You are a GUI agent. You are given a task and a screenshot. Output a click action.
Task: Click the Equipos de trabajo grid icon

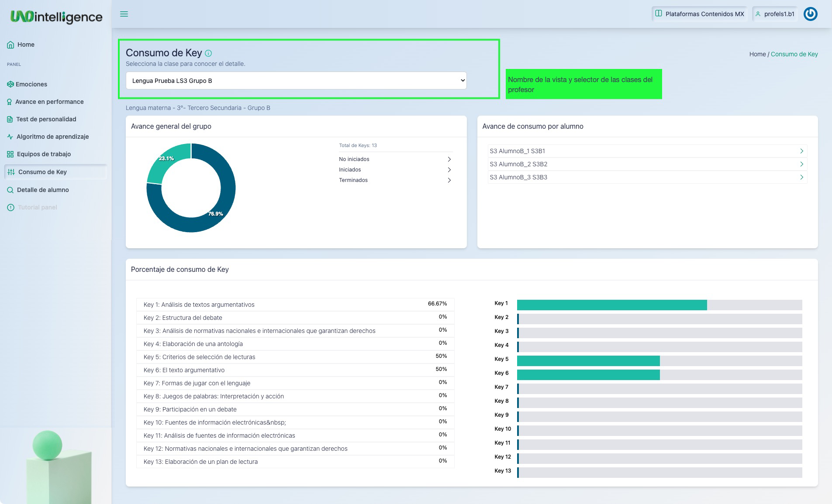(x=10, y=154)
